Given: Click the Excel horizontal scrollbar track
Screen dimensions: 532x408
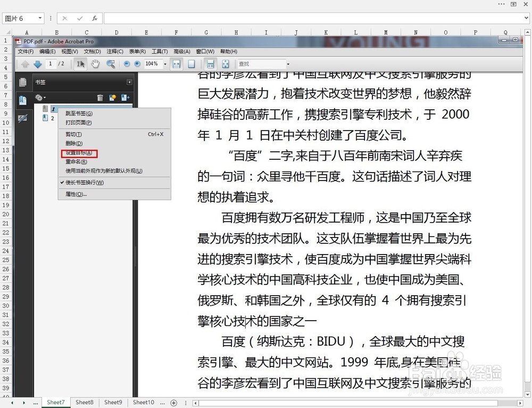Looking at the screenshot, I should click(348, 403).
